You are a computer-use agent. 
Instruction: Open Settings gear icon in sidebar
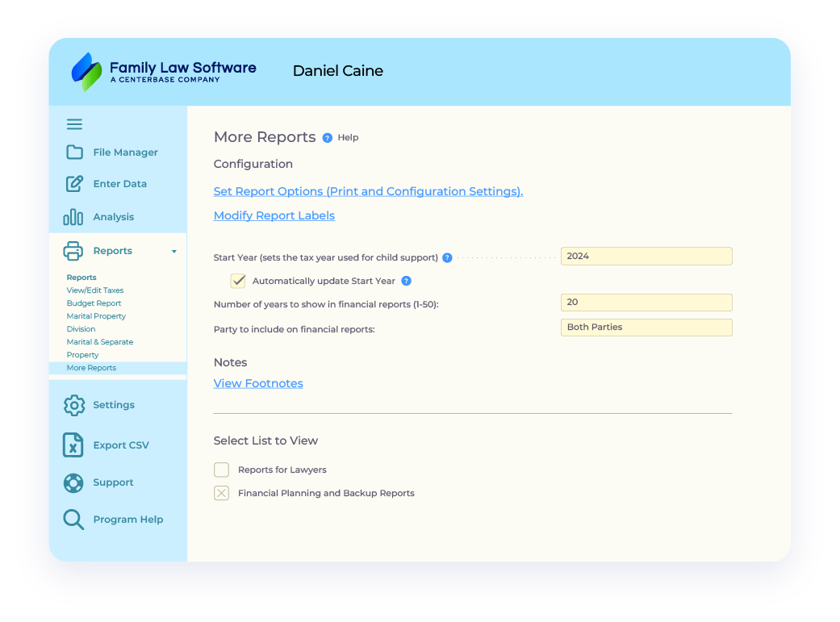coord(74,405)
